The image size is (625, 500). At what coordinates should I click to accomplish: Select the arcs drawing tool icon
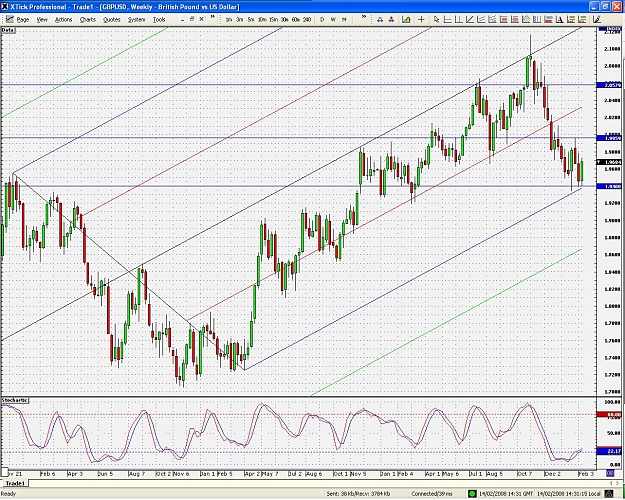[525, 19]
